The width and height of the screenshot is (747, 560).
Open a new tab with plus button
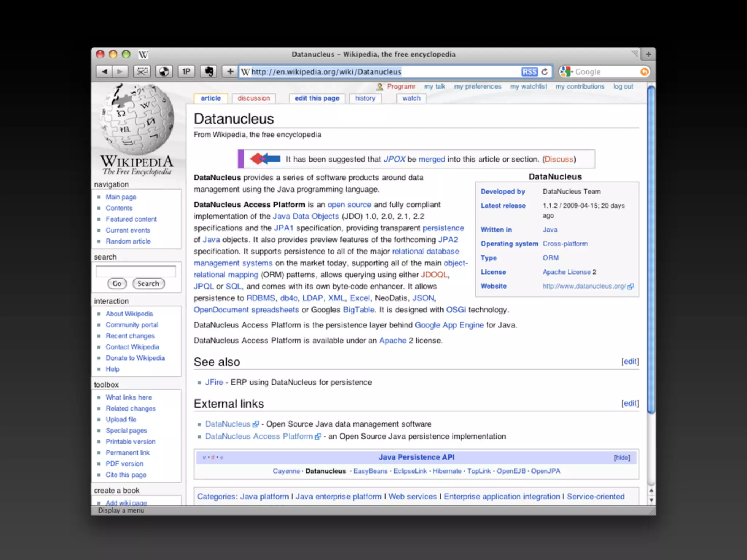648,54
